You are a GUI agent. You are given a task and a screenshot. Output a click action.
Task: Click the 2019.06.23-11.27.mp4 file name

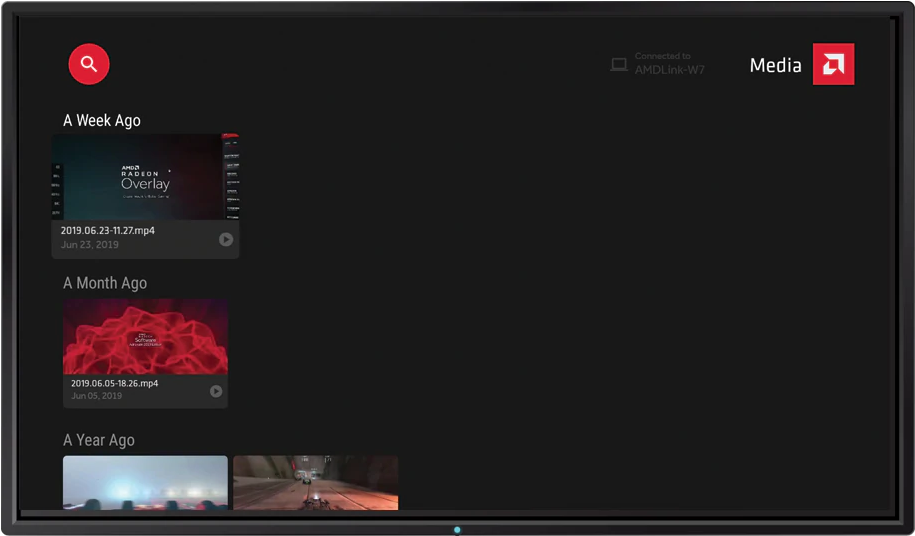coord(108,230)
